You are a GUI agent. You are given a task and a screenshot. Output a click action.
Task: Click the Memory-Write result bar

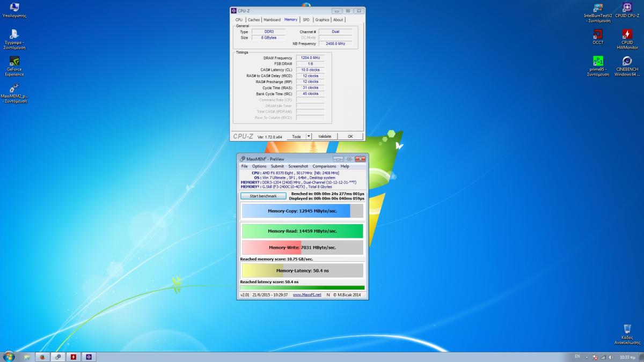(302, 247)
